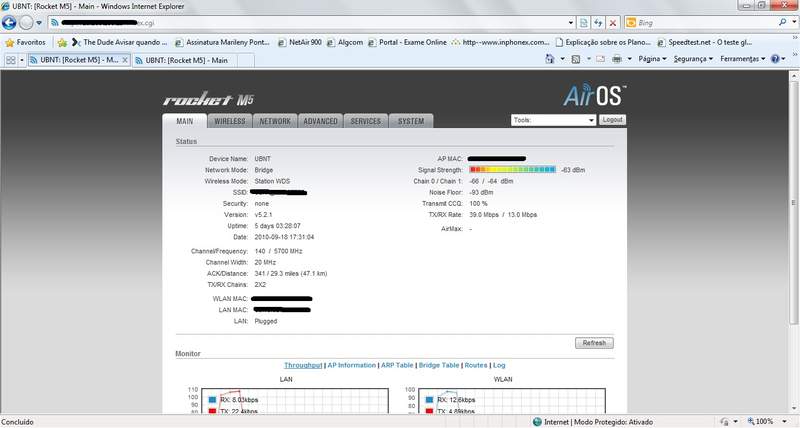Open the Algcom favorite
Viewport: 800px width, 428px height.
click(345, 42)
